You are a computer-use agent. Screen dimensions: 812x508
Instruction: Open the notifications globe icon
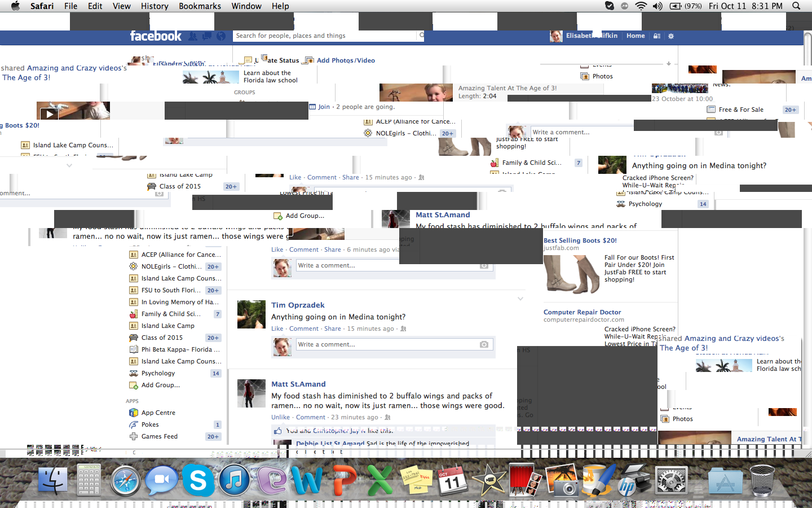(221, 36)
